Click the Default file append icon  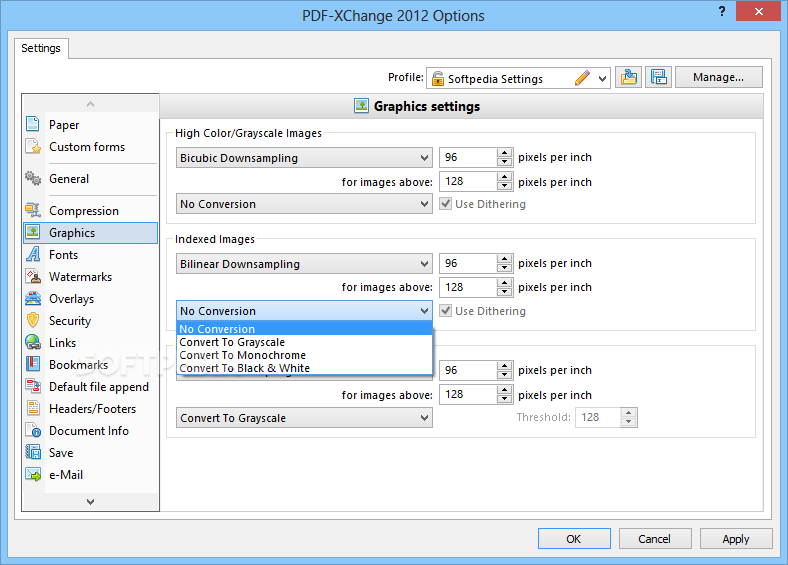(33, 386)
